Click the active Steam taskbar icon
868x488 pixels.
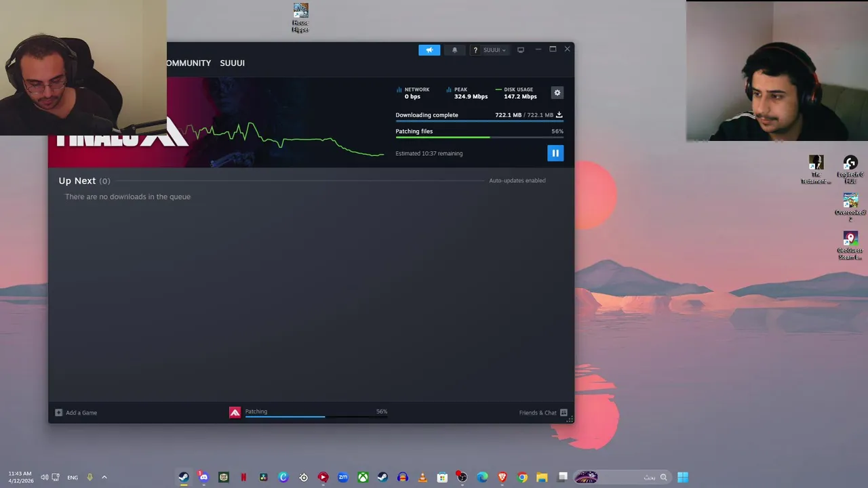pyautogui.click(x=184, y=477)
